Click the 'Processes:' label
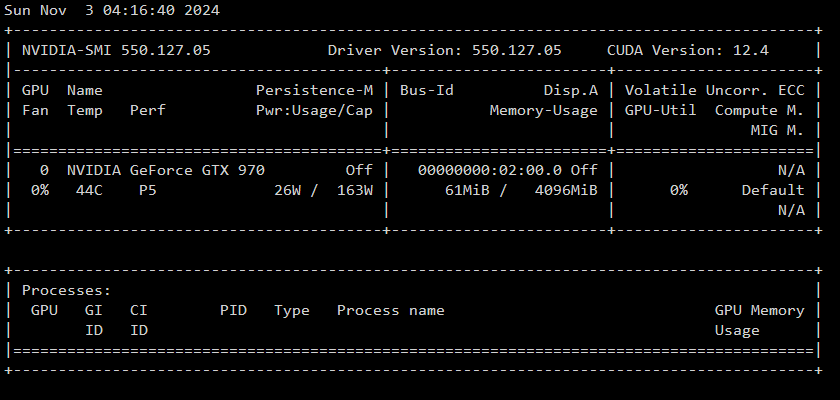Viewport: 840px width, 400px height. tap(66, 291)
